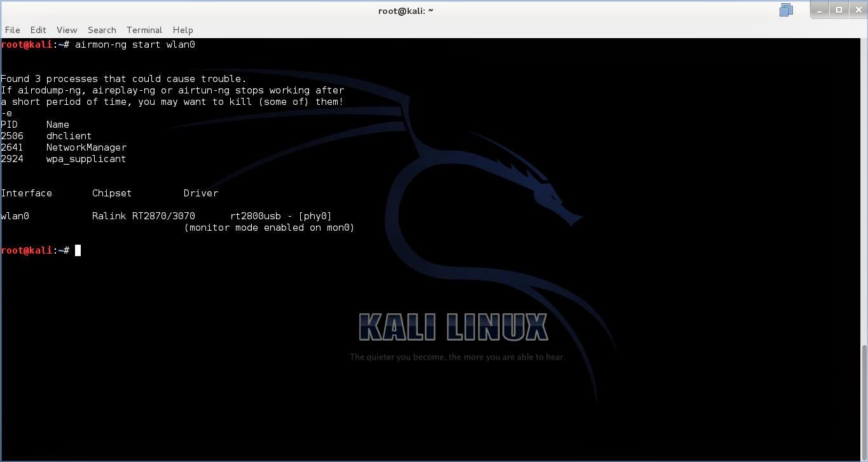Click the 'wpa_supplicant' process name
Viewport: 868px width, 462px height.
pos(86,159)
